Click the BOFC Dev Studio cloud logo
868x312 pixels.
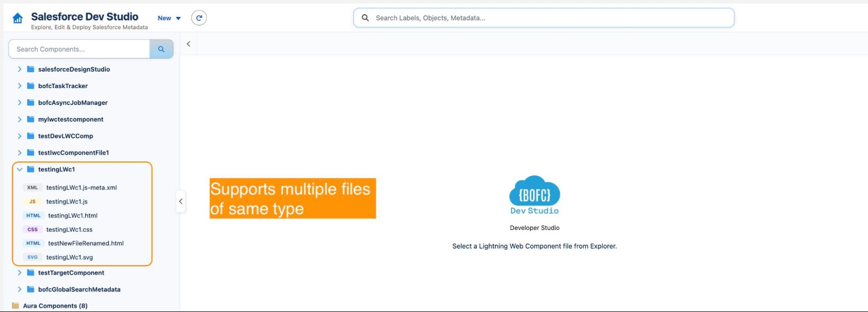click(x=535, y=195)
